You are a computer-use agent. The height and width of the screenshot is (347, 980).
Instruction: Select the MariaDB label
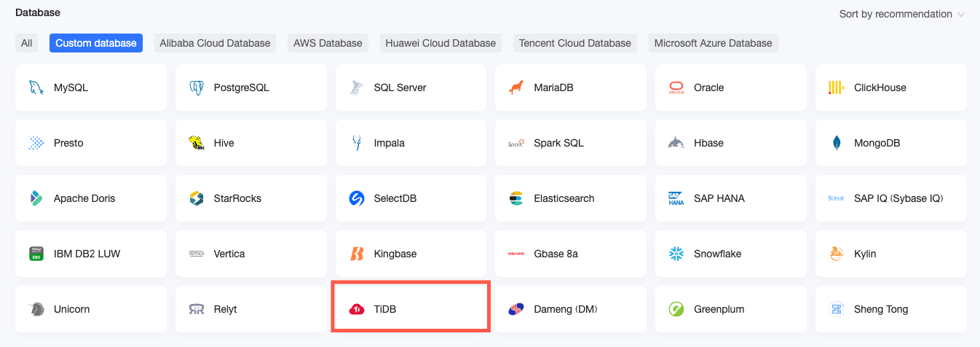pos(554,87)
